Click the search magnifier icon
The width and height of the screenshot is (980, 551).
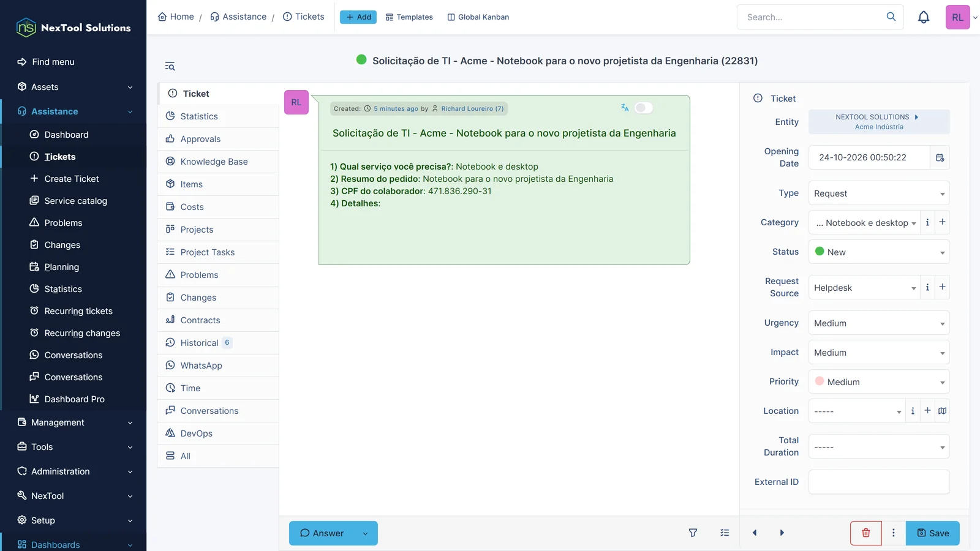[x=891, y=17]
